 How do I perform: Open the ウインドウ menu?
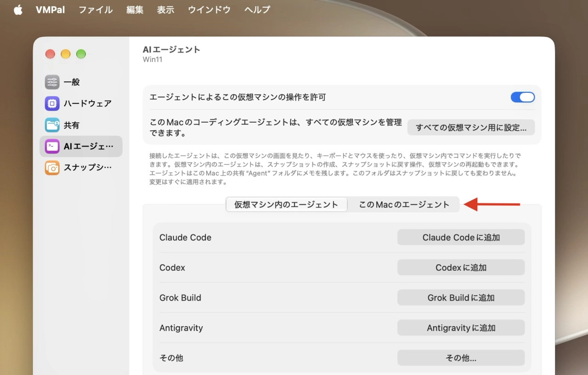click(x=209, y=10)
